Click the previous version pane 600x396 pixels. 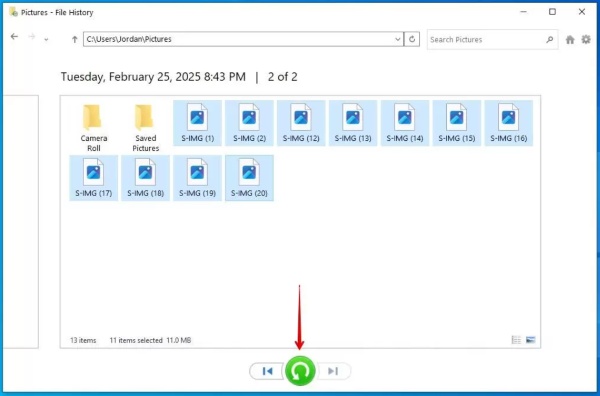21,222
